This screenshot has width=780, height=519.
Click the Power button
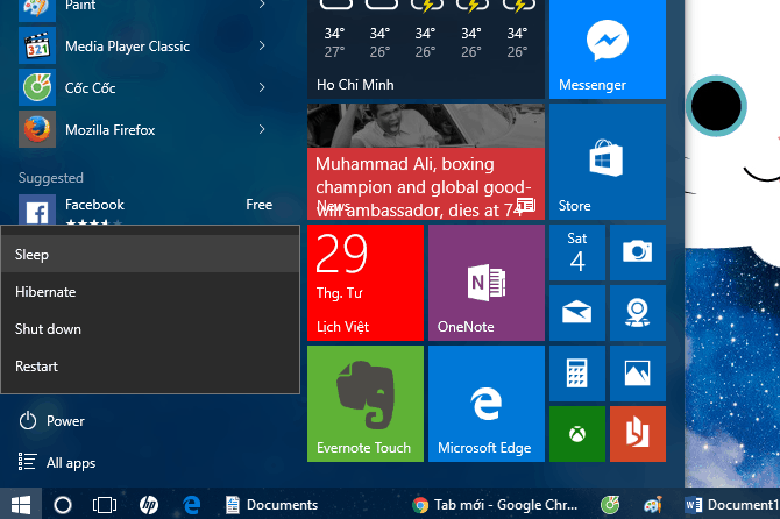coord(65,421)
